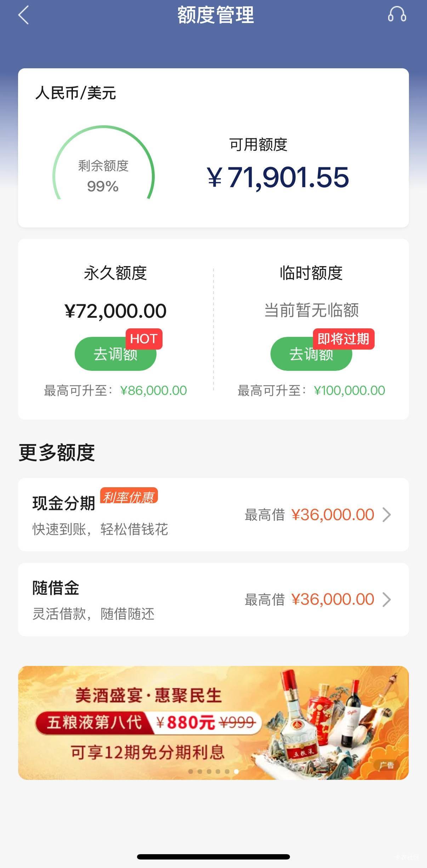Tap the back arrow icon
The image size is (427, 868).
click(x=23, y=16)
